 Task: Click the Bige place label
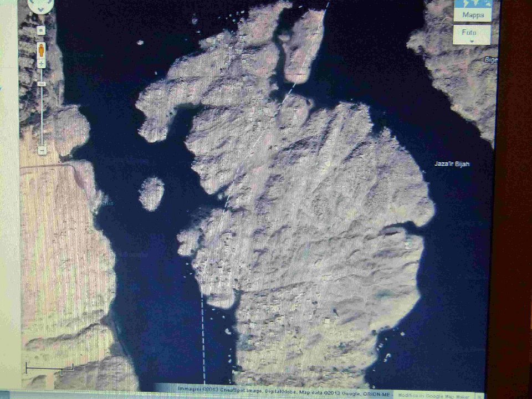pos(490,60)
